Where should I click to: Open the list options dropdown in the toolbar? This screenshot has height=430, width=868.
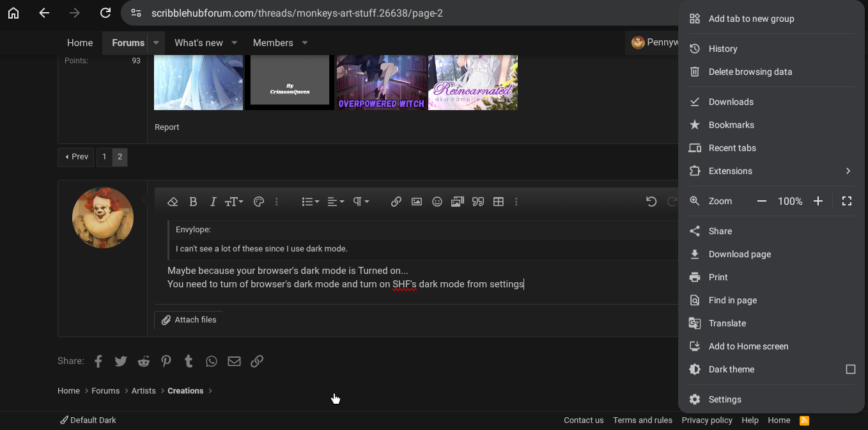(310, 202)
